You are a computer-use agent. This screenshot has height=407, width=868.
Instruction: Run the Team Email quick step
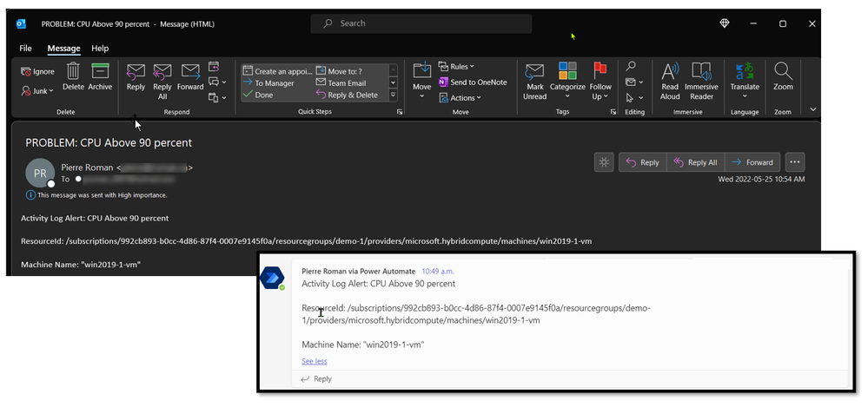pos(341,83)
